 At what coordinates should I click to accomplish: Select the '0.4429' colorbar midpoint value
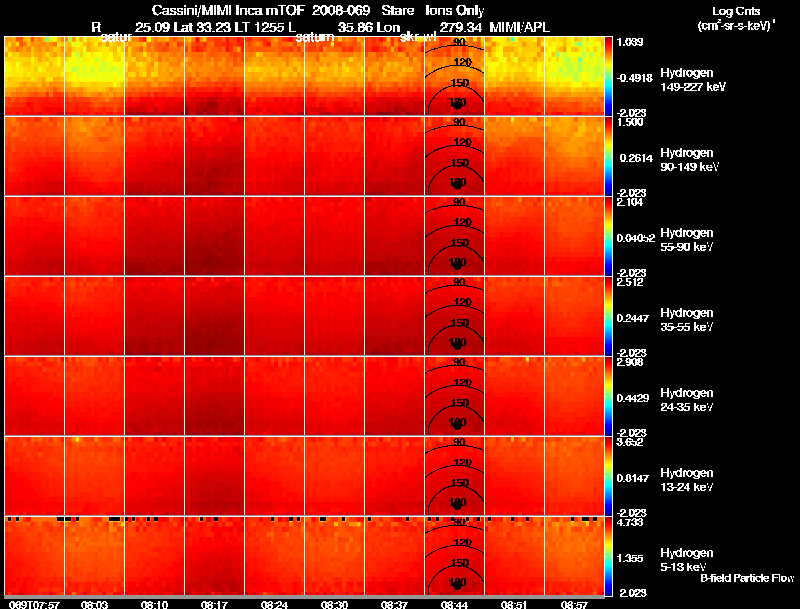coord(633,398)
